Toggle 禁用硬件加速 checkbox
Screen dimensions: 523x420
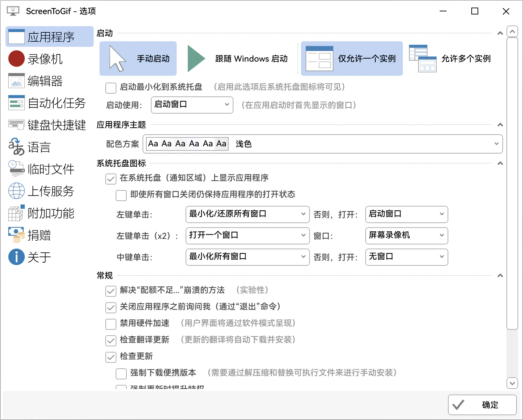coord(111,324)
